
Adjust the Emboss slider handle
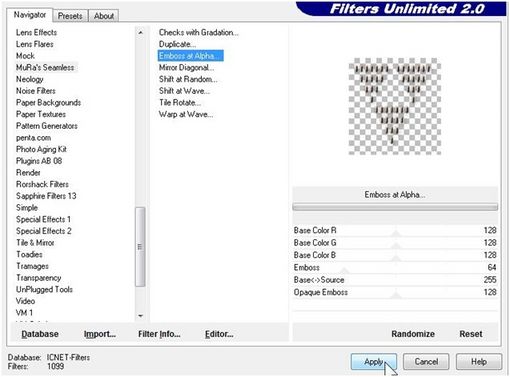tap(344, 270)
